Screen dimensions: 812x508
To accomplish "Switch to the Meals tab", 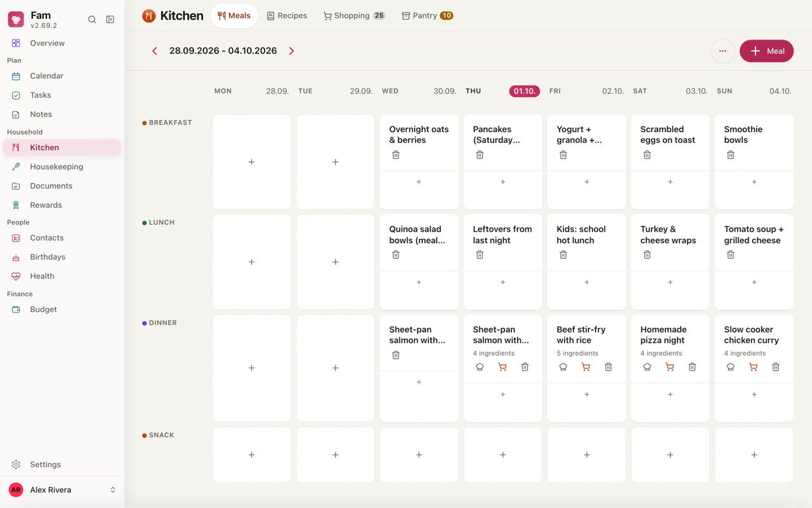I will click(234, 16).
